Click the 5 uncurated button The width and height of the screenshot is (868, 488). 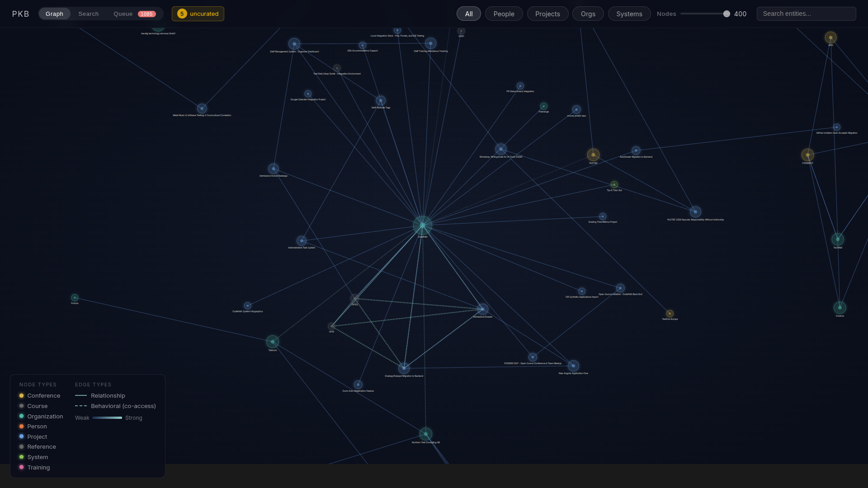coord(198,14)
